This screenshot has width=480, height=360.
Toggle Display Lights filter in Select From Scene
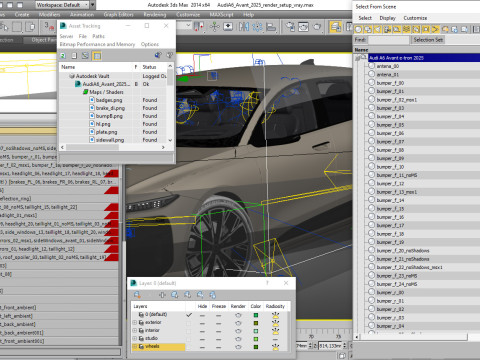click(378, 29)
